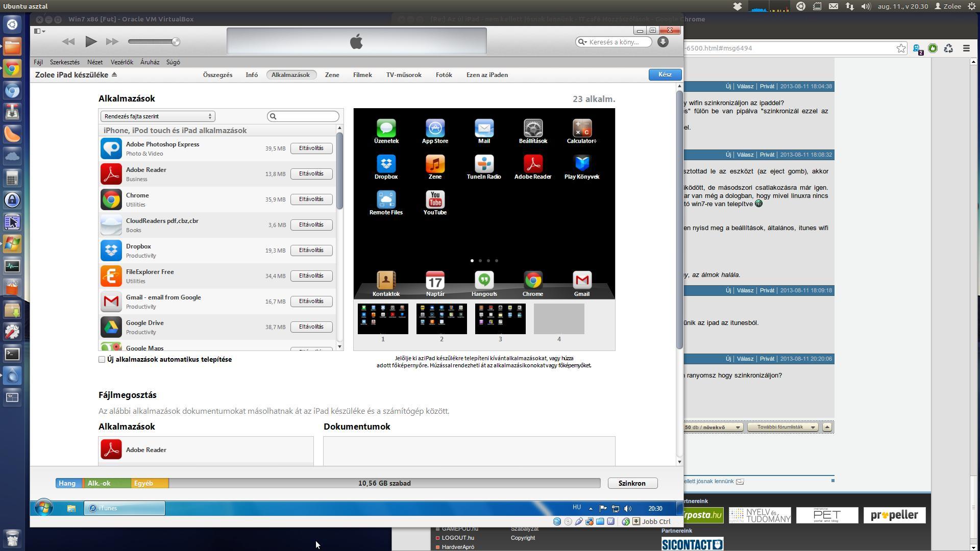The height and width of the screenshot is (551, 980).
Task: Select YouTube icon on iPad screen
Action: [435, 199]
